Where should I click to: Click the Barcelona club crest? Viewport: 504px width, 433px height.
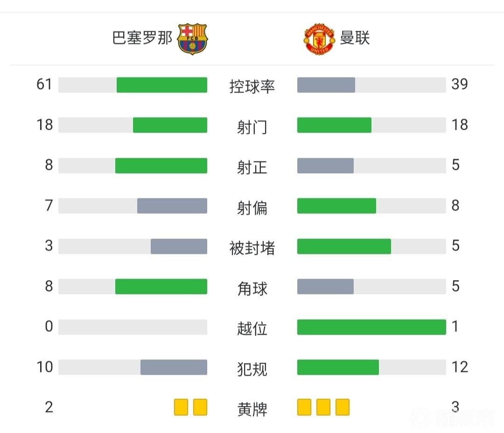point(193,39)
